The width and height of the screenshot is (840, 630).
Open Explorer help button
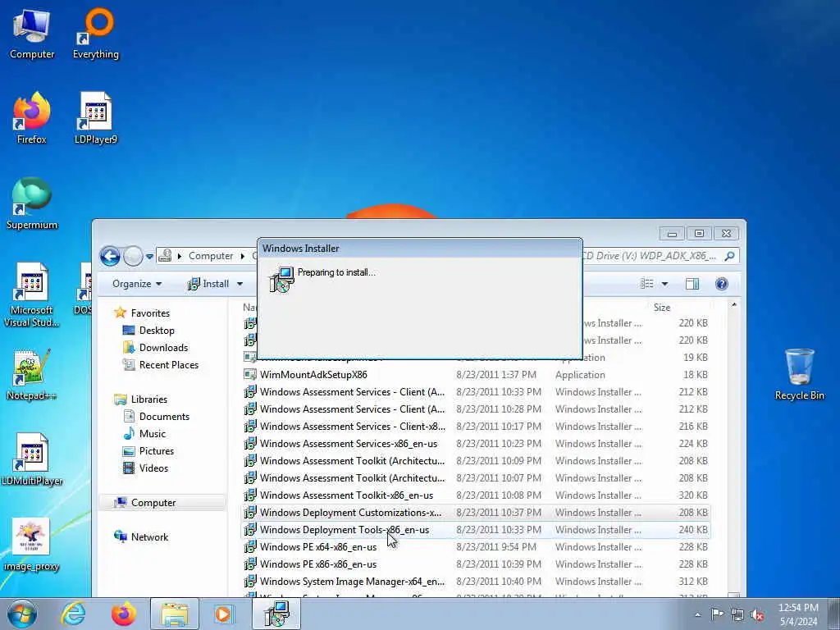[x=722, y=283]
